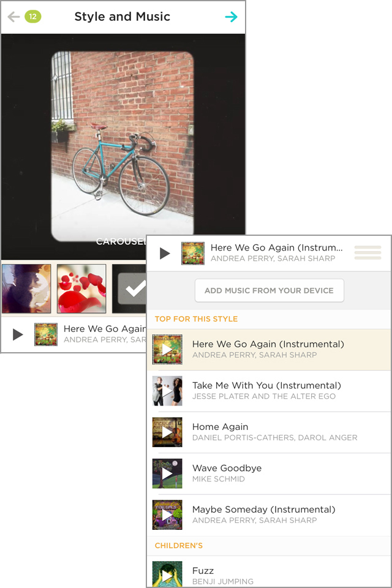Choose the red hearts style thumbnail

81,289
